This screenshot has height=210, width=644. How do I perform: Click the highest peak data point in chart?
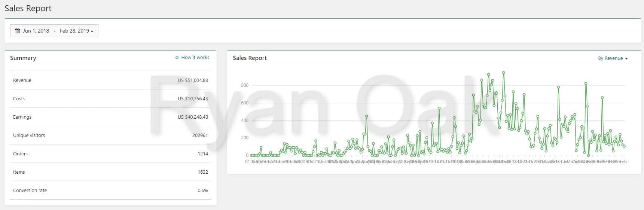(x=504, y=73)
